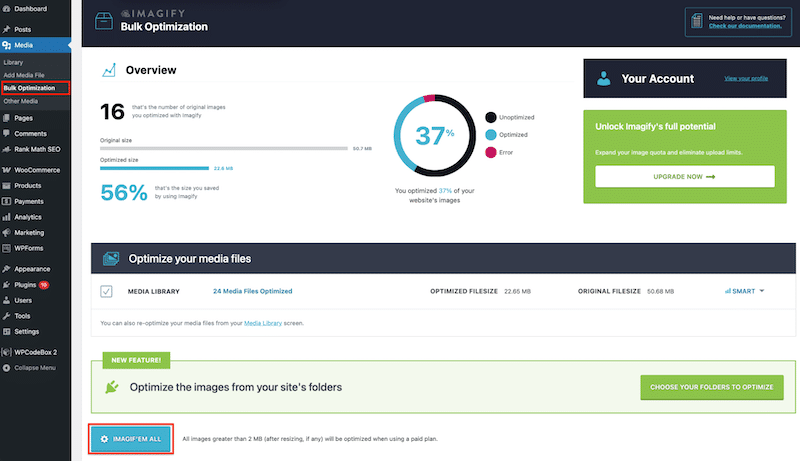Viewport: 800px width, 461px height.
Task: Click the Posts pin icon
Action: [6, 30]
